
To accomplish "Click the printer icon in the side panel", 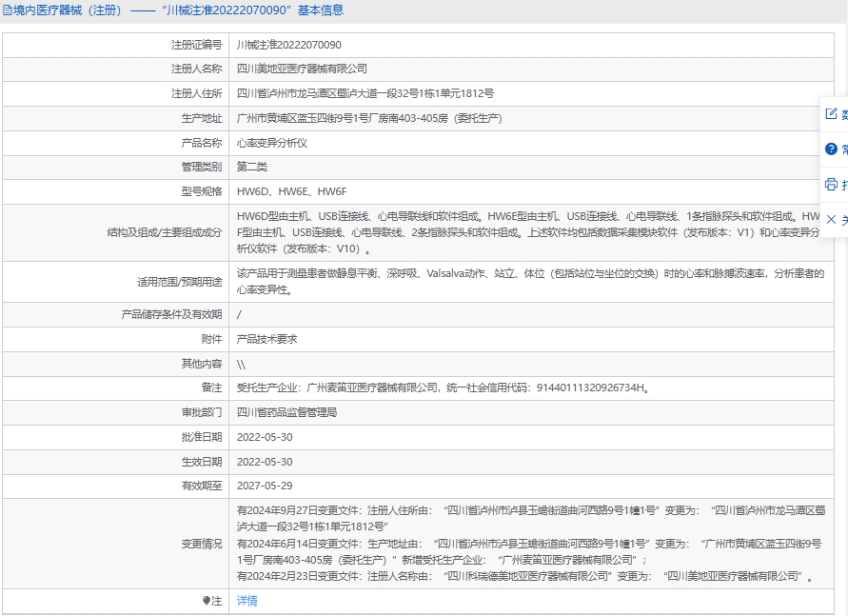I will click(x=831, y=185).
